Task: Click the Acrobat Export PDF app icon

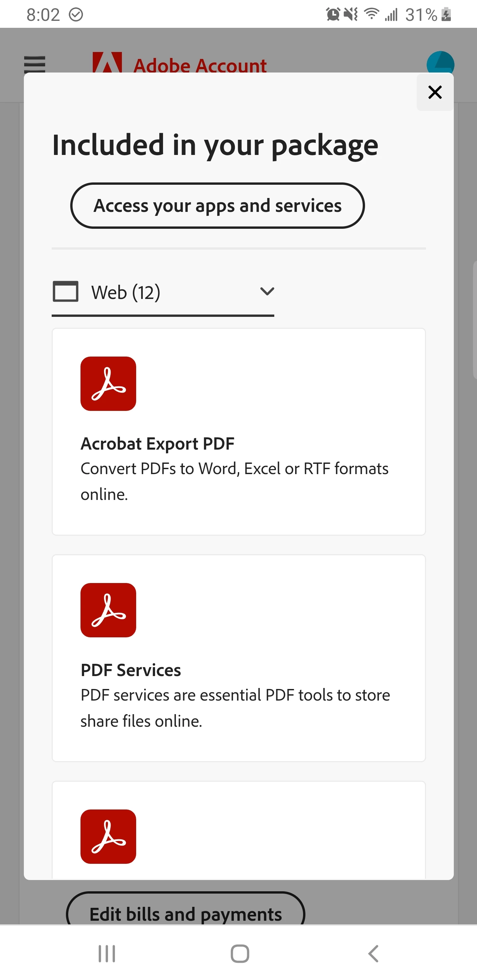Action: coord(108,383)
